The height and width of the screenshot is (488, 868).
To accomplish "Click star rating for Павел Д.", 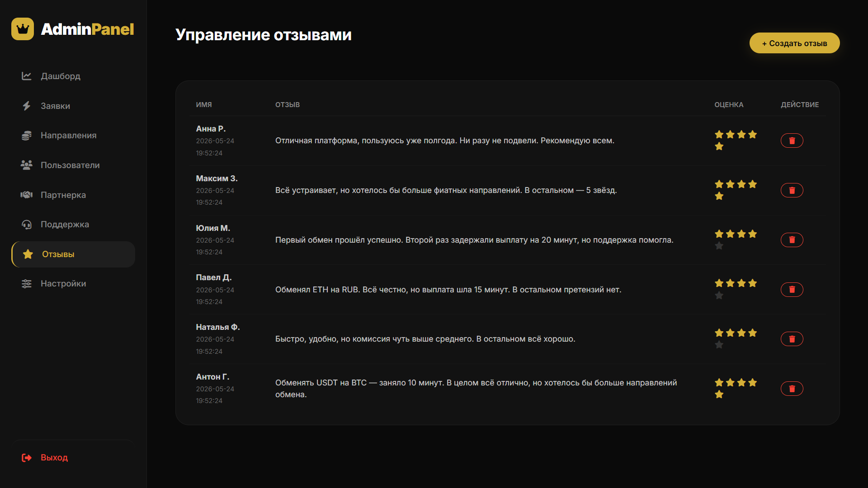I will [x=736, y=289].
